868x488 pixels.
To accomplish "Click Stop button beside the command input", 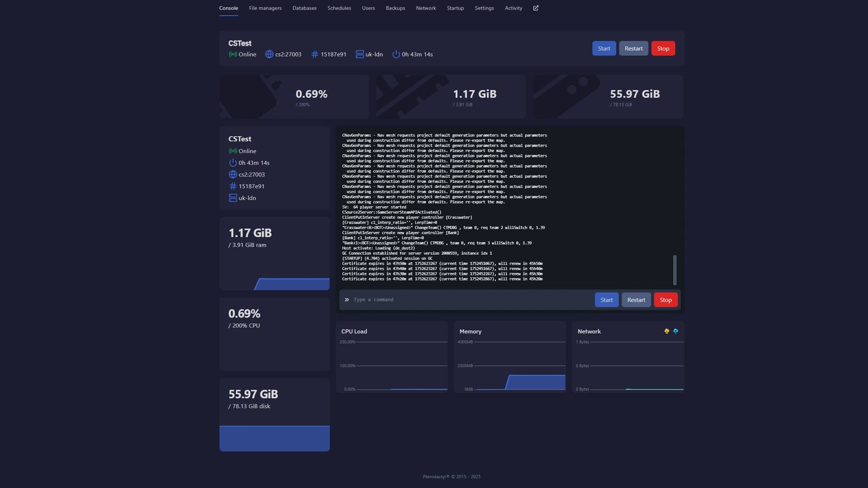I will [665, 300].
